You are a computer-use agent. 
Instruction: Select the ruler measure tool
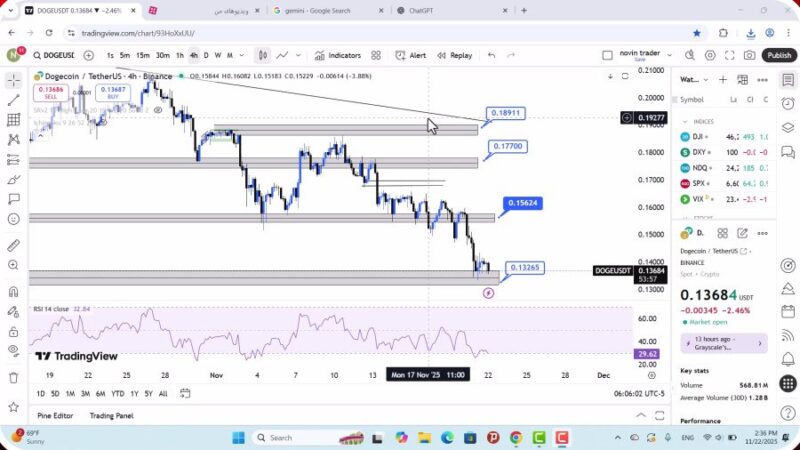[13, 245]
